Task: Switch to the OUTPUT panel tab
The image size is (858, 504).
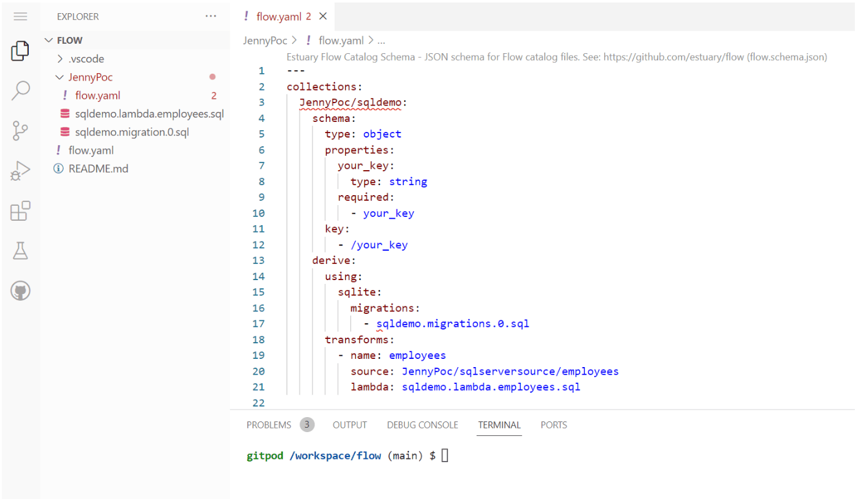Action: coord(350,425)
